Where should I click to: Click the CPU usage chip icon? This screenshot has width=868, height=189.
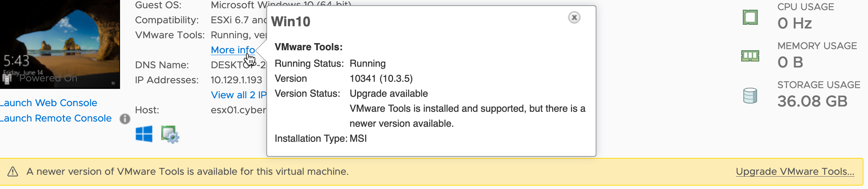750,17
